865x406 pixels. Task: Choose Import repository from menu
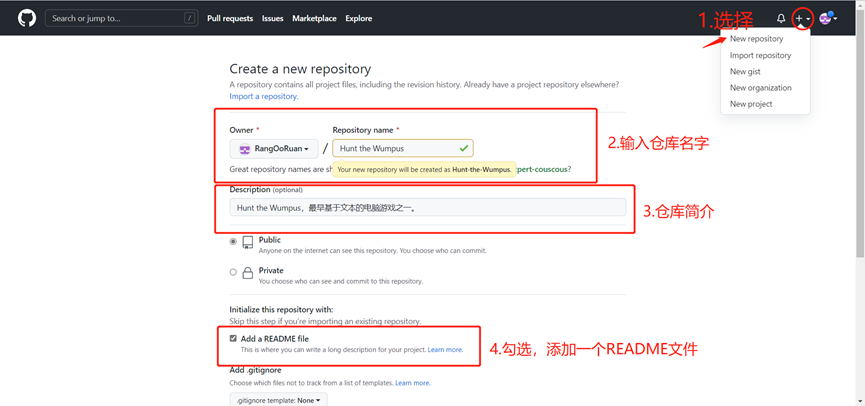(760, 55)
